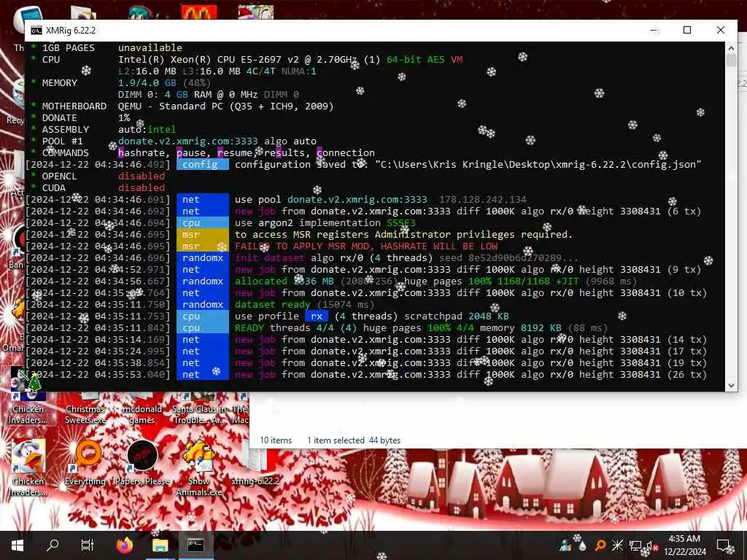
Task: Click the blue 'rx' profile tag
Action: pyautogui.click(x=317, y=316)
